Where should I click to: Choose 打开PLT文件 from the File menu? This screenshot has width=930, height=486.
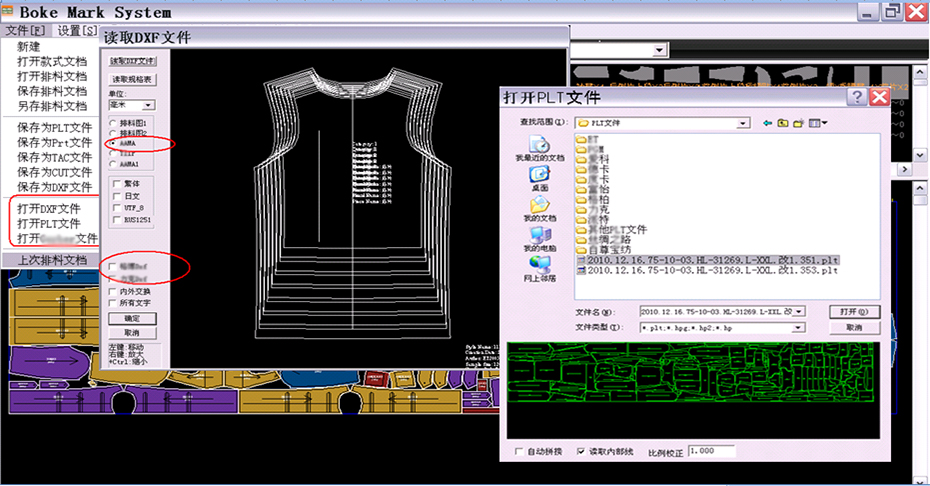tap(49, 223)
